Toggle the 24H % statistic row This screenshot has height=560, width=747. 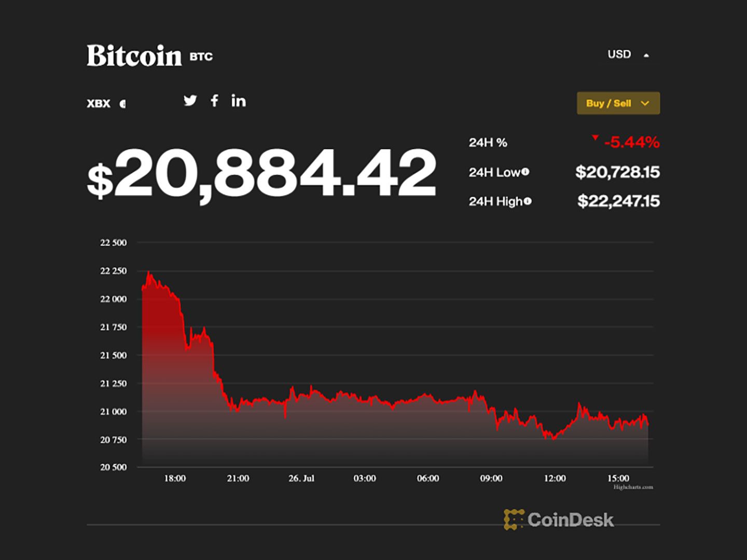point(488,141)
